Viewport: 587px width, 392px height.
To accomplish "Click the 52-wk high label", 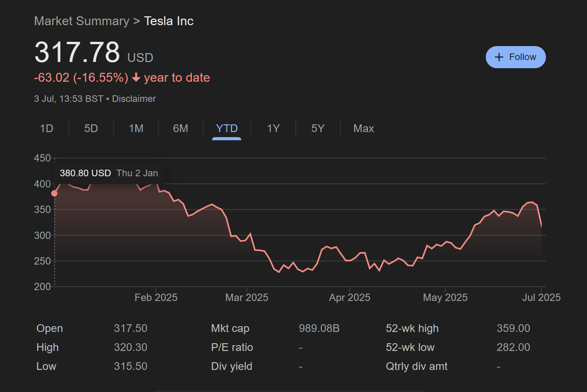I will (x=412, y=328).
